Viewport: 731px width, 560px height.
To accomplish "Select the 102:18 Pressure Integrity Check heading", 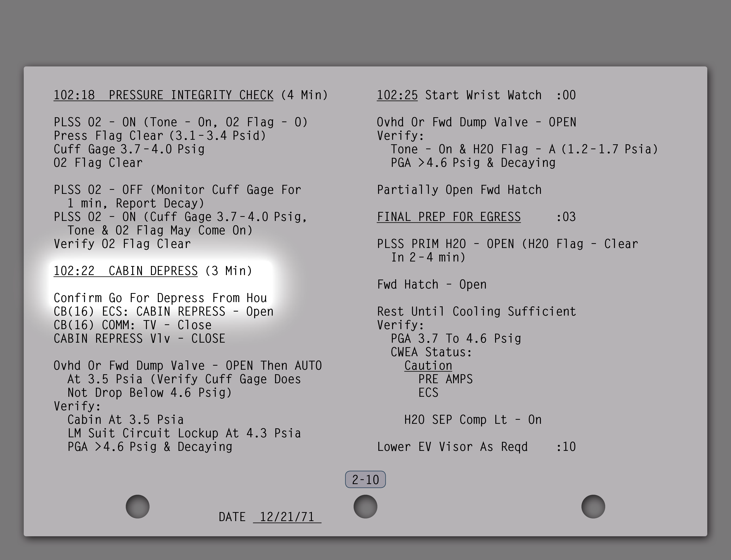I will tap(163, 95).
